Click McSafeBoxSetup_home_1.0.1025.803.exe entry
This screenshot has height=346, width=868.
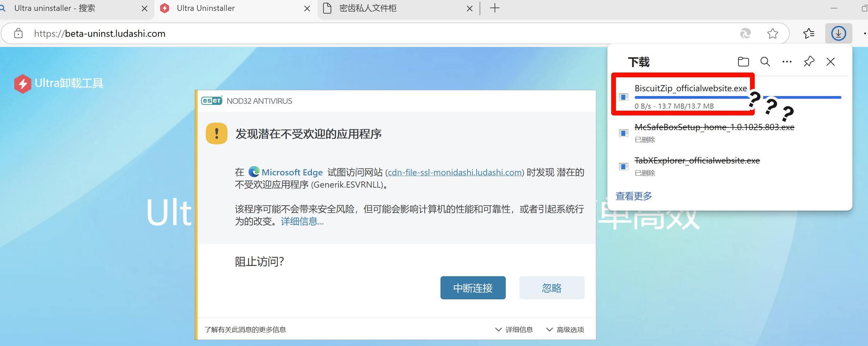(714, 127)
